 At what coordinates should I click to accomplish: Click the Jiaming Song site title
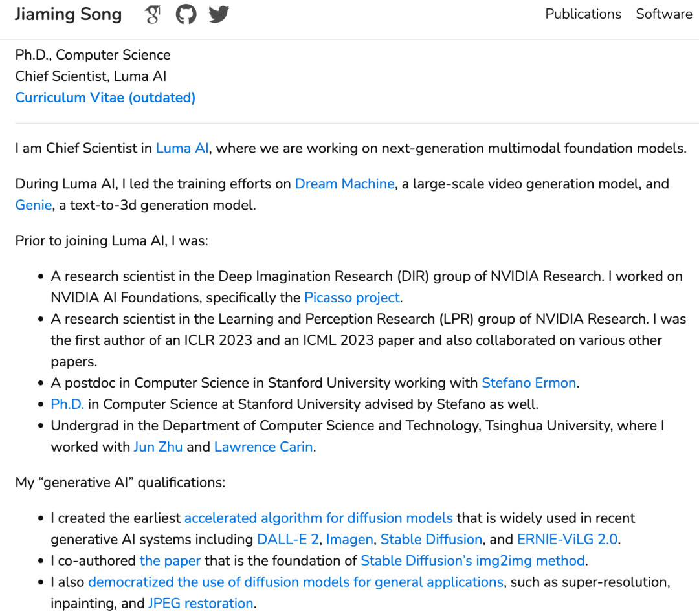pos(68,15)
